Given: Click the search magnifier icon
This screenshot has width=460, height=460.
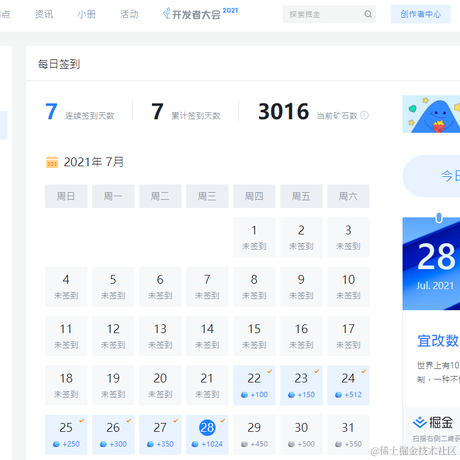Looking at the screenshot, I should (368, 14).
